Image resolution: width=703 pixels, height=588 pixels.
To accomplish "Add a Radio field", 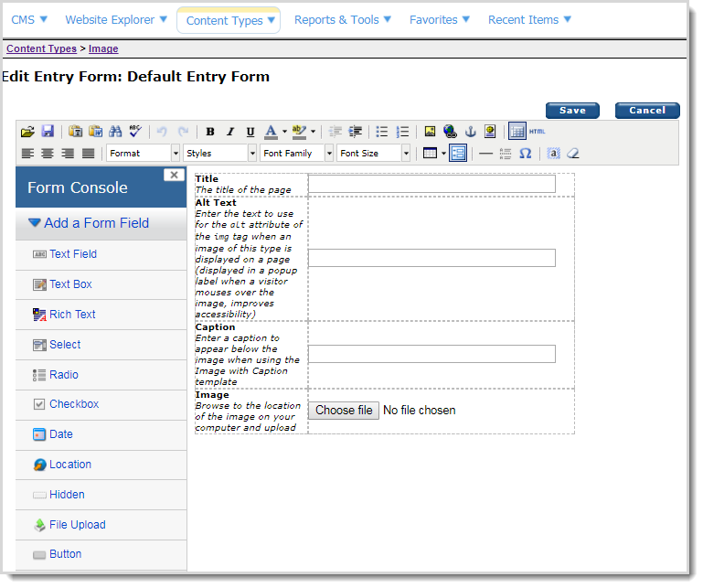I will click(x=101, y=376).
